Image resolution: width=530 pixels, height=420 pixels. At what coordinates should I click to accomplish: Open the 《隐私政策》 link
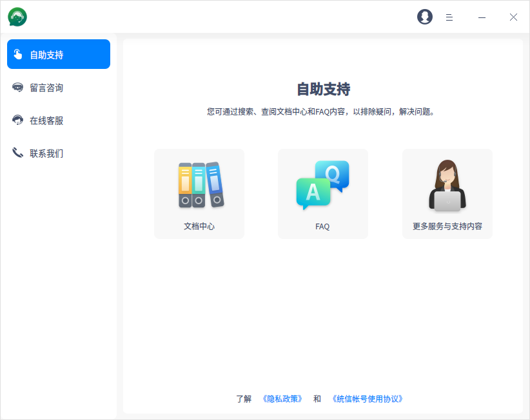[282, 399]
